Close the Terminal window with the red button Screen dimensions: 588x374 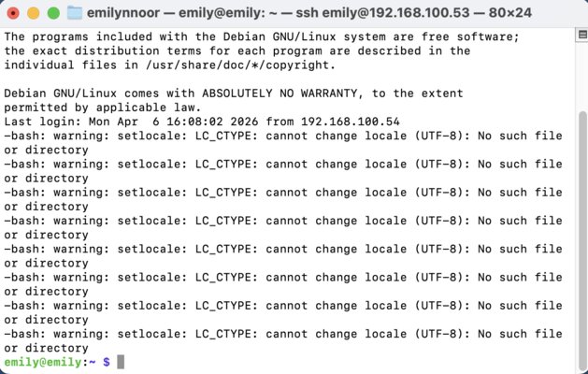pos(15,14)
